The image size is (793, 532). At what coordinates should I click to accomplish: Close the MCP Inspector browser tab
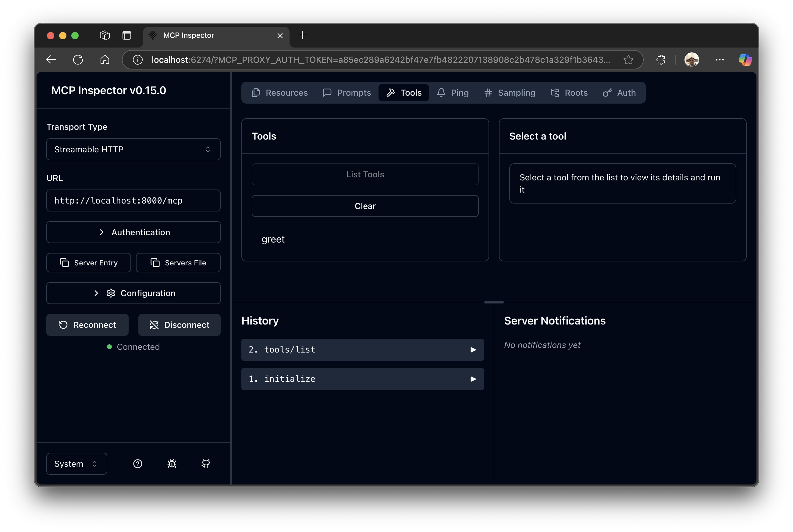point(280,35)
